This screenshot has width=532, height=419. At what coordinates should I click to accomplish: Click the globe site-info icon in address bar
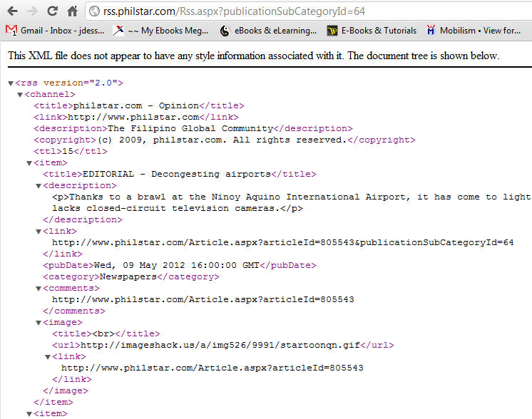coord(94,11)
